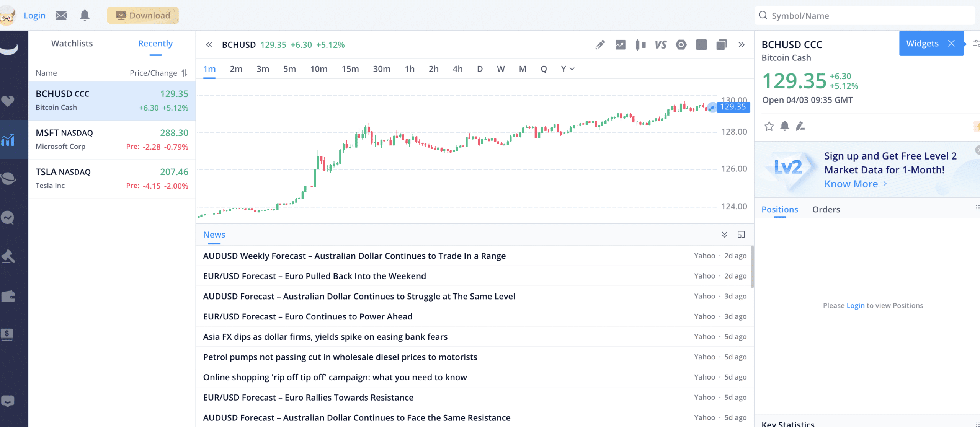The width and height of the screenshot is (980, 427).
Task: Click the Download button
Action: [143, 15]
